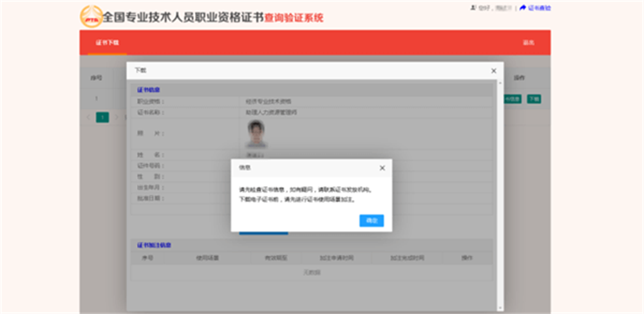Click the previous page arrow in pagination
Viewport: 644px width, 314px height.
tap(88, 117)
